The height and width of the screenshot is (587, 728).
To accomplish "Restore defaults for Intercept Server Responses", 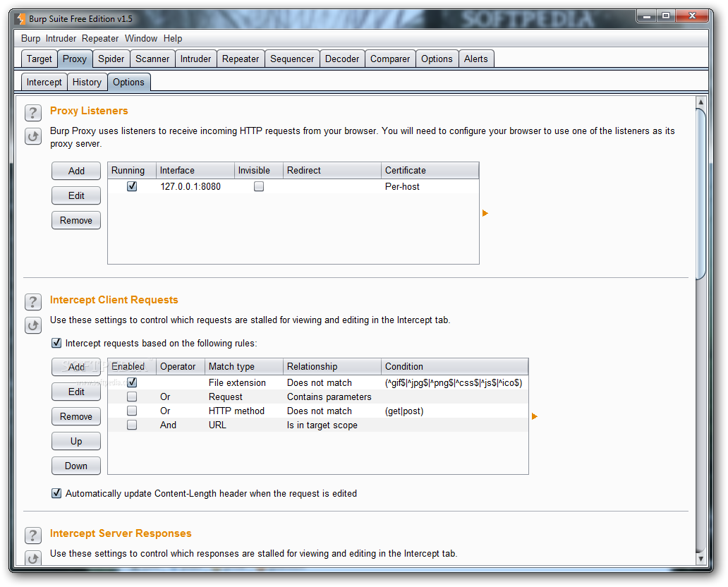I will point(33,558).
